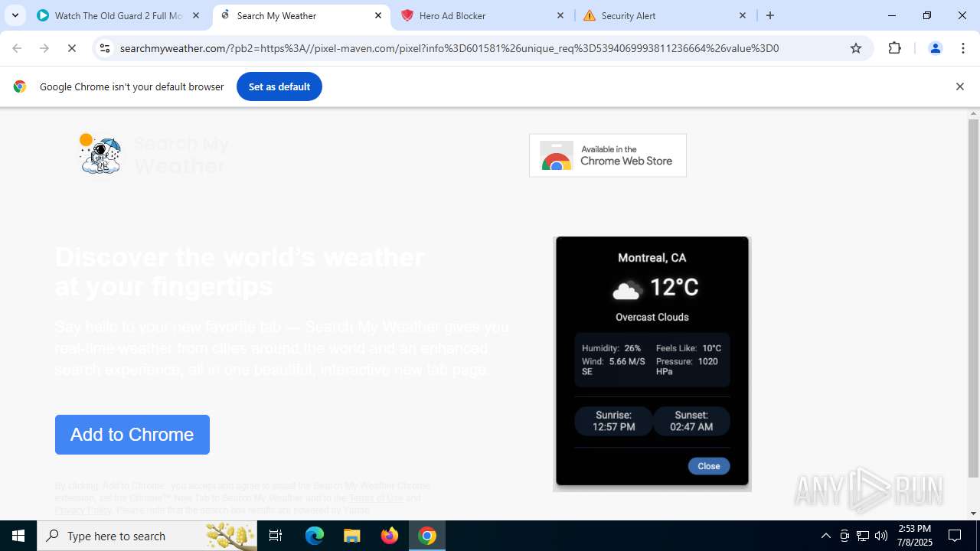
Task: Close the Montreal weather widget
Action: tap(709, 466)
